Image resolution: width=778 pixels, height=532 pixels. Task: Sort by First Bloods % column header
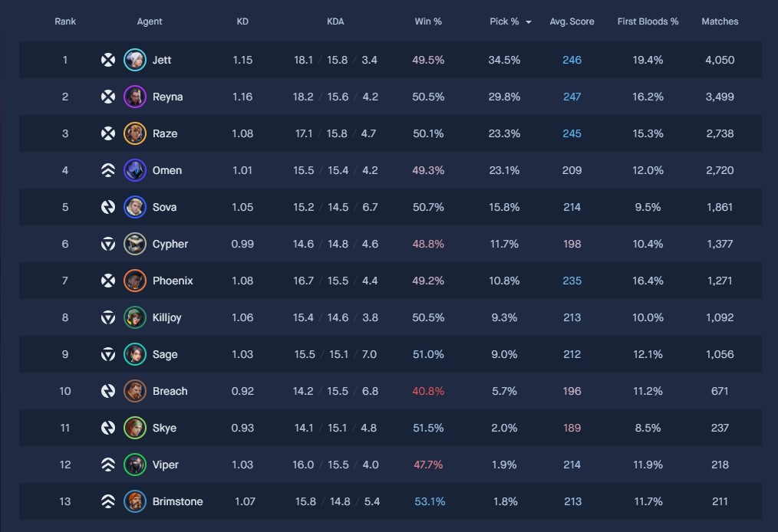tap(648, 21)
